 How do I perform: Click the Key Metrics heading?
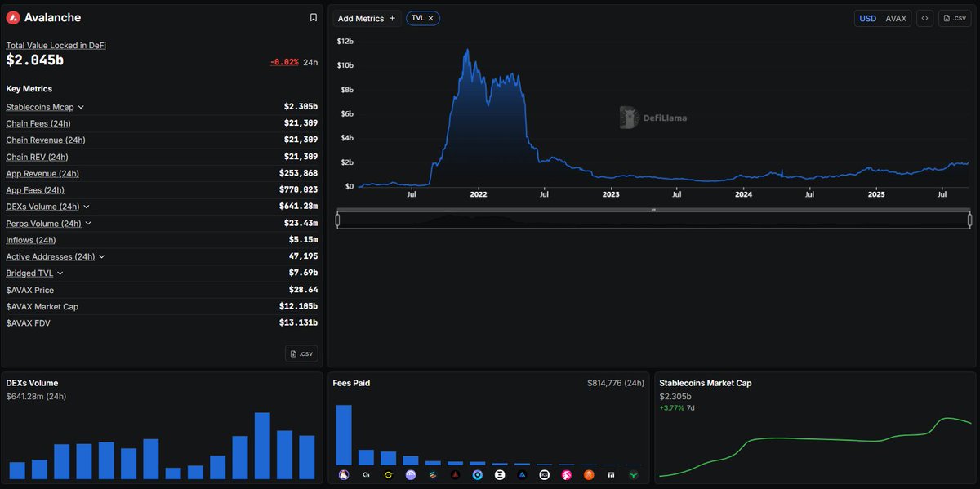29,88
